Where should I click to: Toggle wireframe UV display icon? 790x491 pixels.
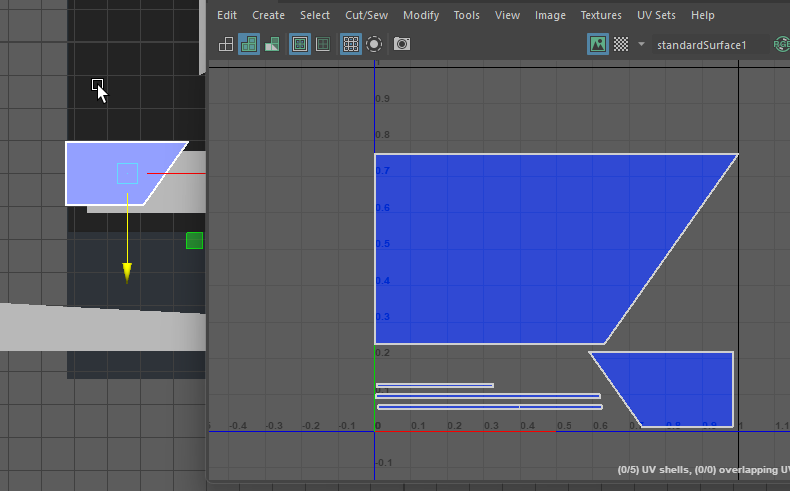point(226,44)
